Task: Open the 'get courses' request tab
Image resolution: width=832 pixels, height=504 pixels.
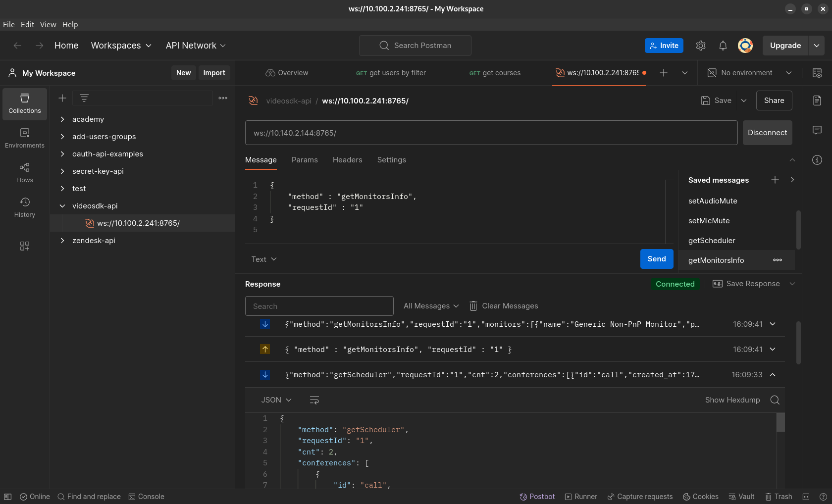Action: 495,73
